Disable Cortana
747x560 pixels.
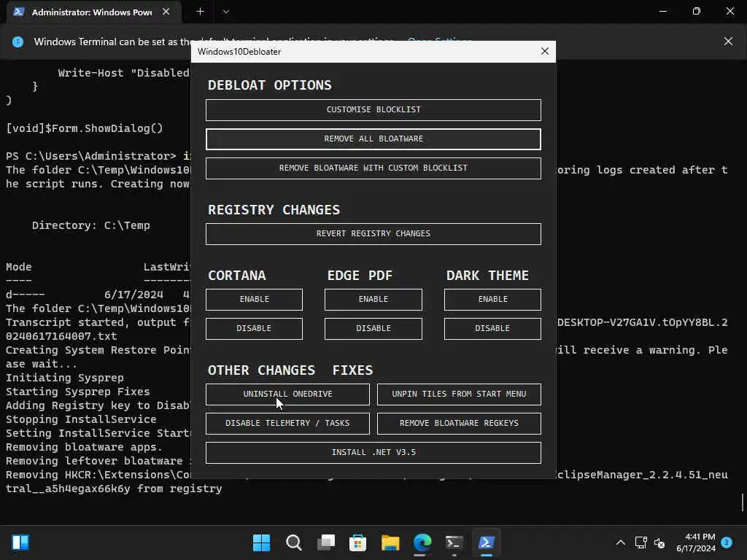[x=254, y=328]
